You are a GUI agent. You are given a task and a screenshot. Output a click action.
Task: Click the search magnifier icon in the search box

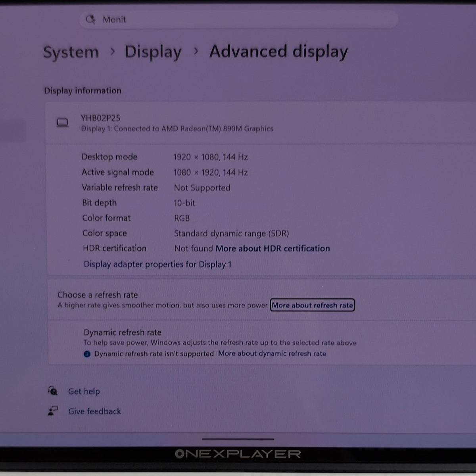[x=90, y=19]
